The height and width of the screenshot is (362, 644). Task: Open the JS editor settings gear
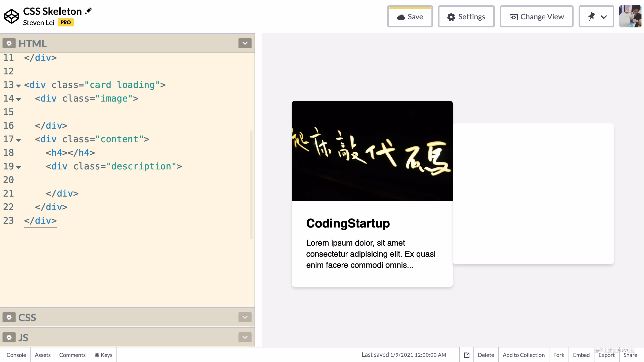9,337
